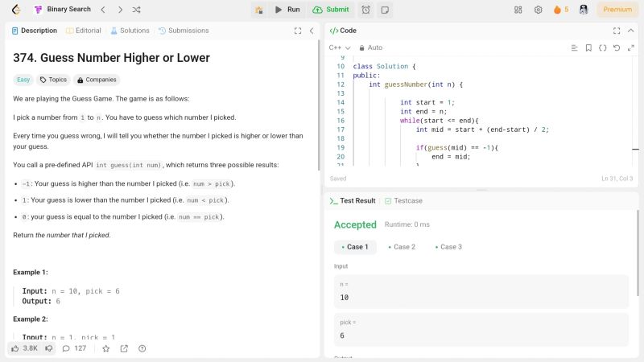This screenshot has height=362, width=644.
Task: Share the problem via external link icon
Action: [124, 348]
